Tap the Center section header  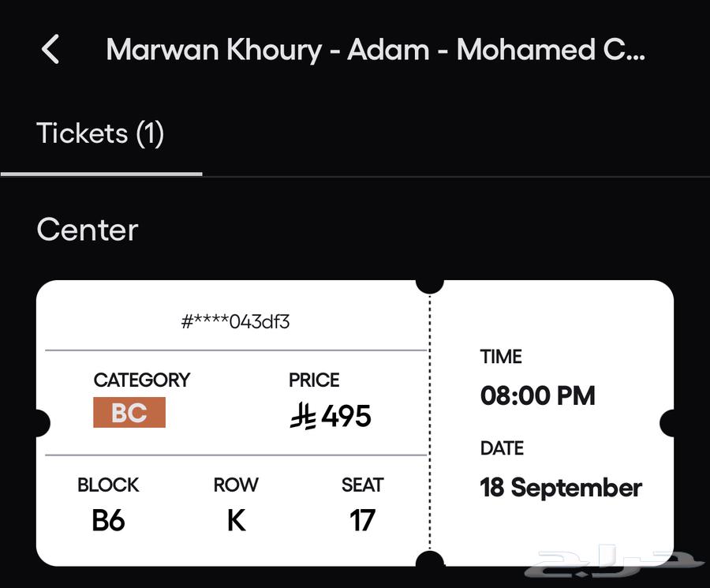[x=87, y=230]
